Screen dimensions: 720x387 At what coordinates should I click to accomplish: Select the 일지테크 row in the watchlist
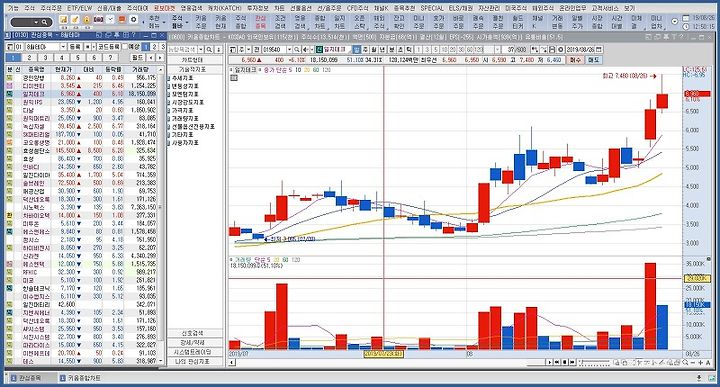point(81,94)
